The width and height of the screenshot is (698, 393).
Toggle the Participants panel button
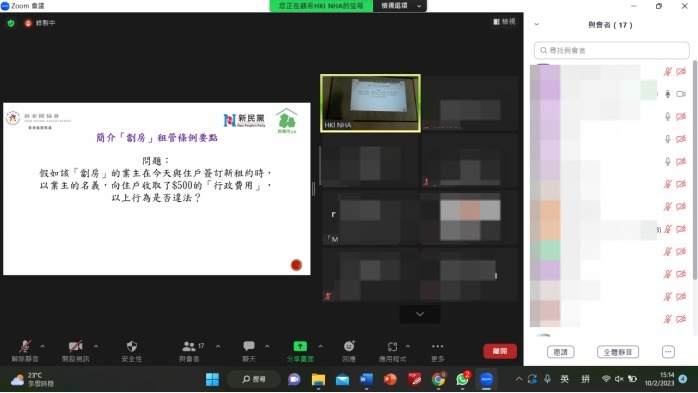189,346
